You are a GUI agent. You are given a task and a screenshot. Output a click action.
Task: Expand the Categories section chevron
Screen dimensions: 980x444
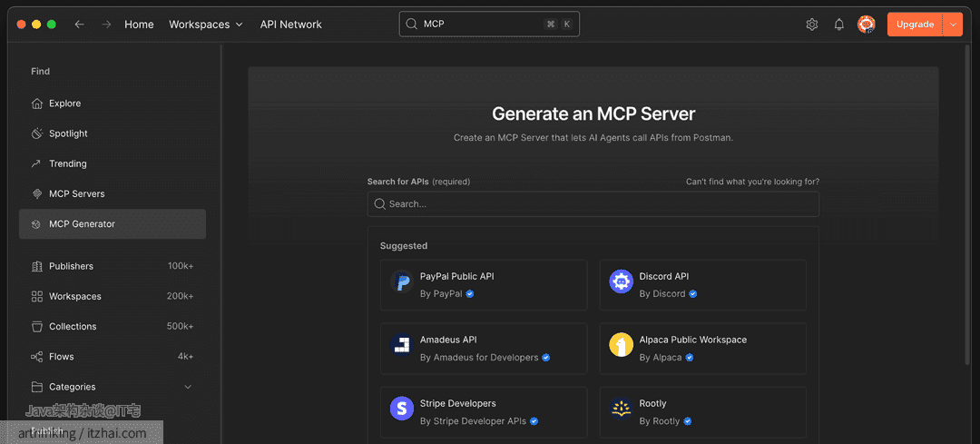pyautogui.click(x=188, y=387)
